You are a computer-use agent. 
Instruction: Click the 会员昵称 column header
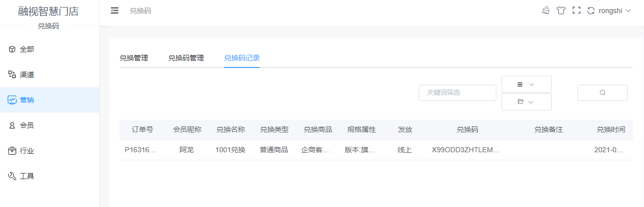187,130
